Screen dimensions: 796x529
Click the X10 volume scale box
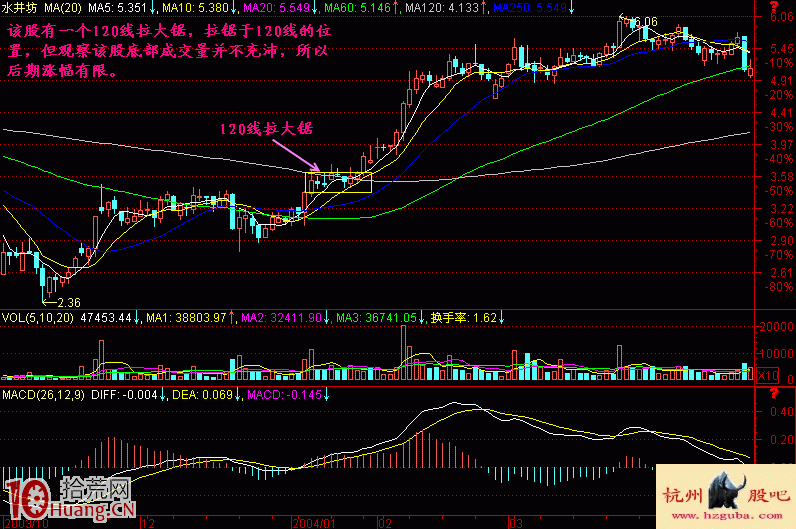(x=768, y=375)
